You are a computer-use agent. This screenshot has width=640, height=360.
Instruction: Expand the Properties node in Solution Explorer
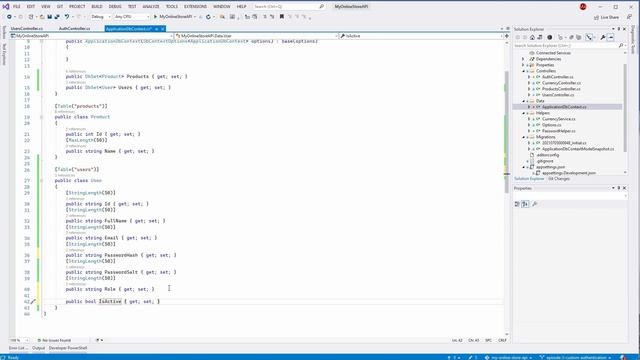pyautogui.click(x=523, y=65)
